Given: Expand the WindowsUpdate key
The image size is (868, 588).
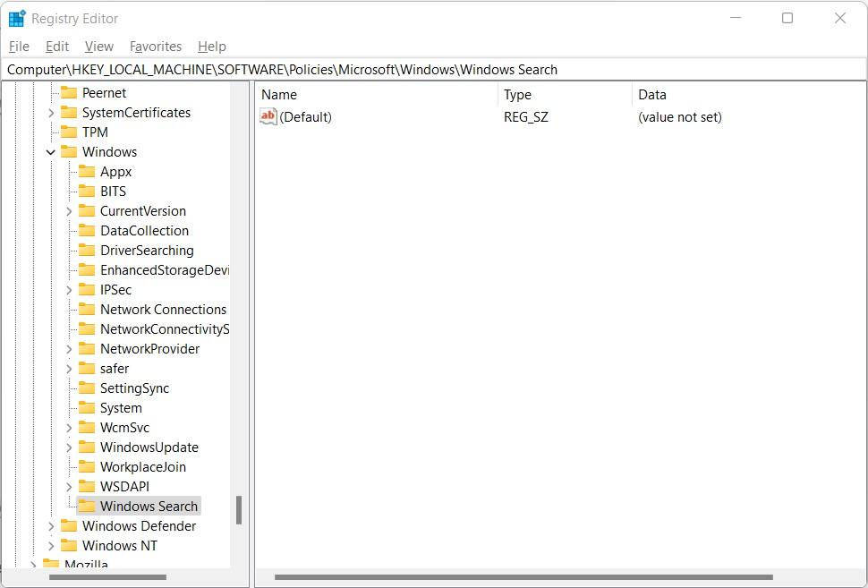Looking at the screenshot, I should point(69,447).
